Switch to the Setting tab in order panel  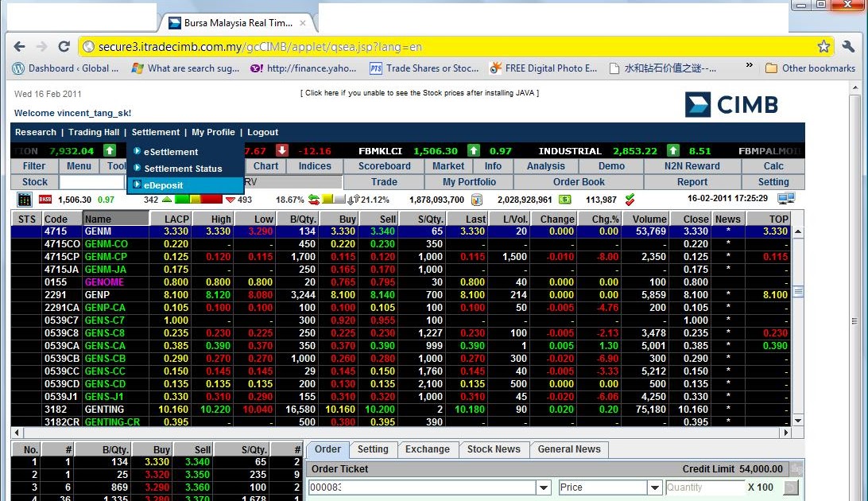point(373,449)
